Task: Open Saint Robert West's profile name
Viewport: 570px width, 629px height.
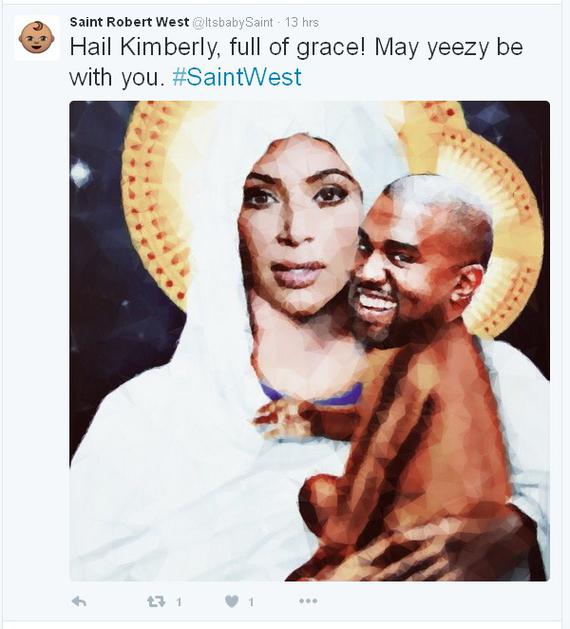Action: point(129,22)
